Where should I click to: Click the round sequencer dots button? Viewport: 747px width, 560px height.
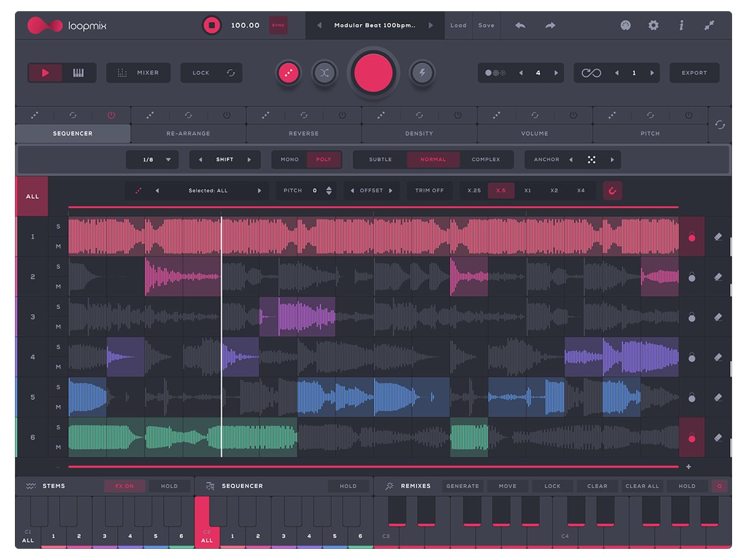[289, 73]
